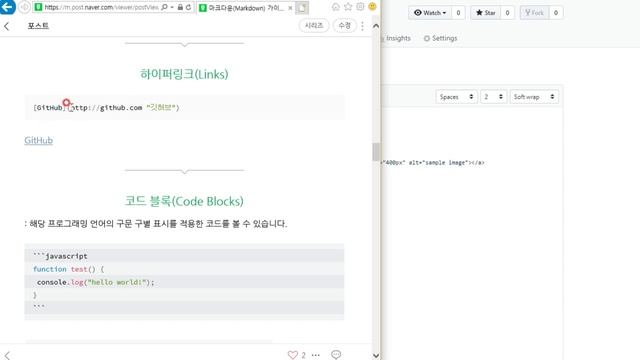The image size is (640, 360).
Task: Click the 해당 프로그래밍 언어의 description sentence
Action: pyautogui.click(x=156, y=224)
